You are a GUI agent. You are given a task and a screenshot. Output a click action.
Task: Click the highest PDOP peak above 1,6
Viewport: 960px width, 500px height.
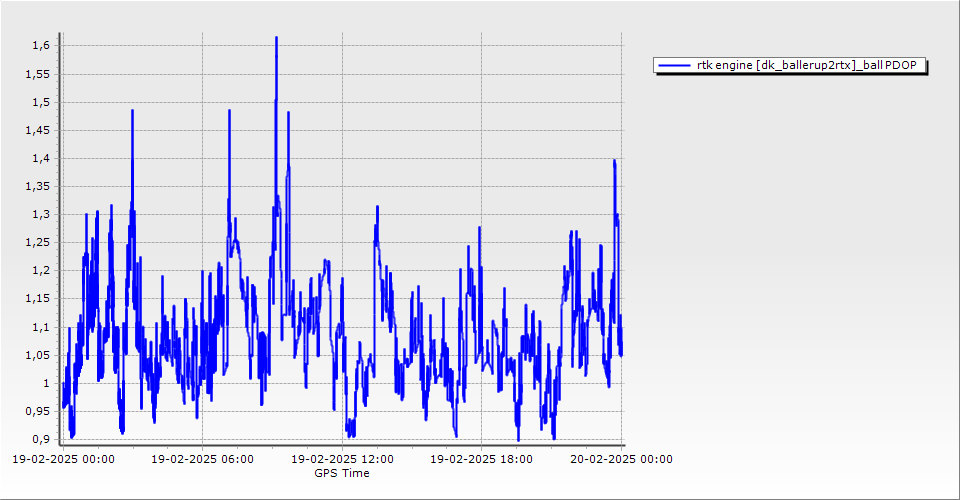277,39
